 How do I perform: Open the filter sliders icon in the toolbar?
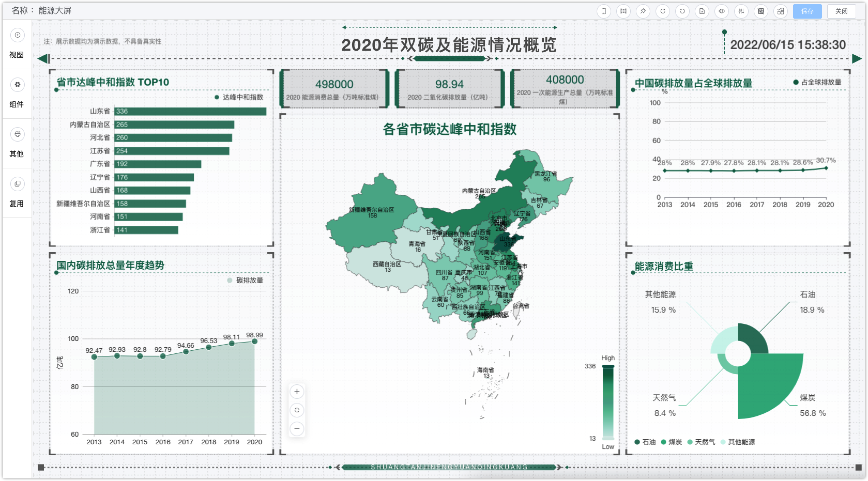pyautogui.click(x=741, y=11)
